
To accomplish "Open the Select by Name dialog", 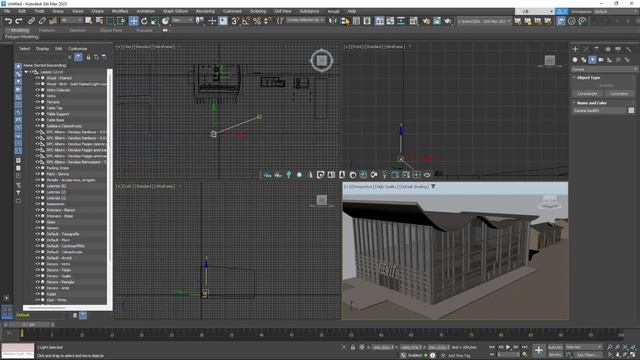I will (x=99, y=21).
